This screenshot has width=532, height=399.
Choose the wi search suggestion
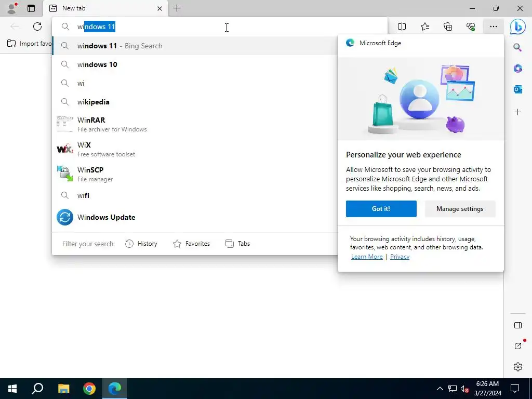[195, 83]
